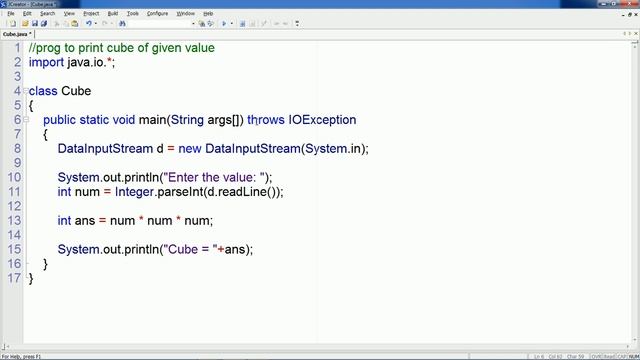640x360 pixels.
Task: Open the search combo box dropdown arrow
Action: click(193, 24)
